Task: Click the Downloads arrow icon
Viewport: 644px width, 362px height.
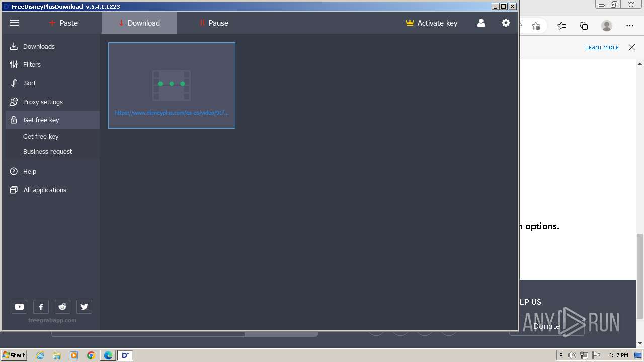Action: (x=14, y=46)
